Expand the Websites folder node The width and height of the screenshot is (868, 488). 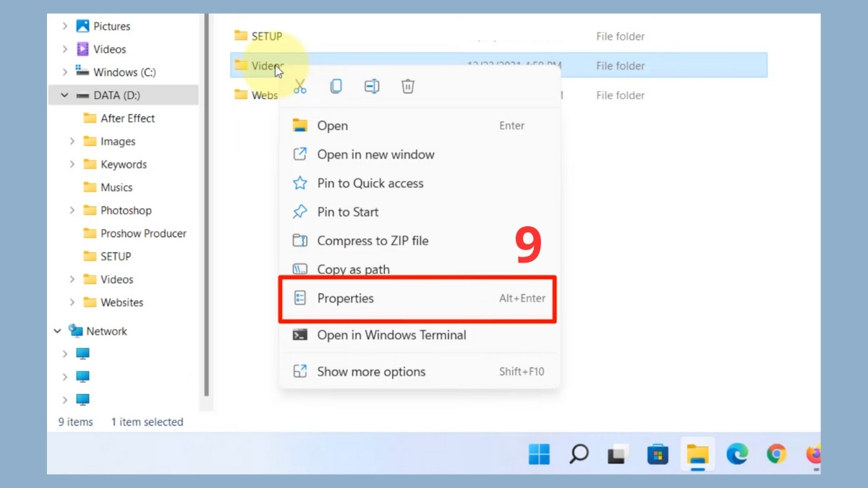72,302
